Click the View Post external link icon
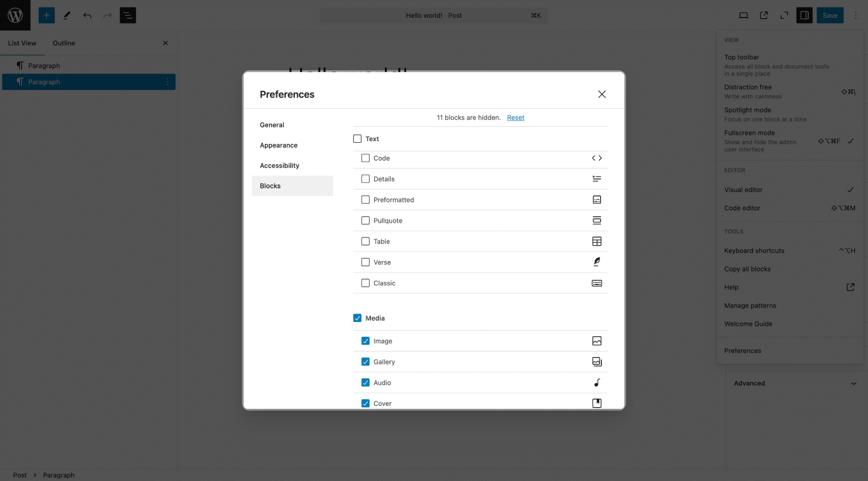The image size is (868, 481). [x=764, y=15]
